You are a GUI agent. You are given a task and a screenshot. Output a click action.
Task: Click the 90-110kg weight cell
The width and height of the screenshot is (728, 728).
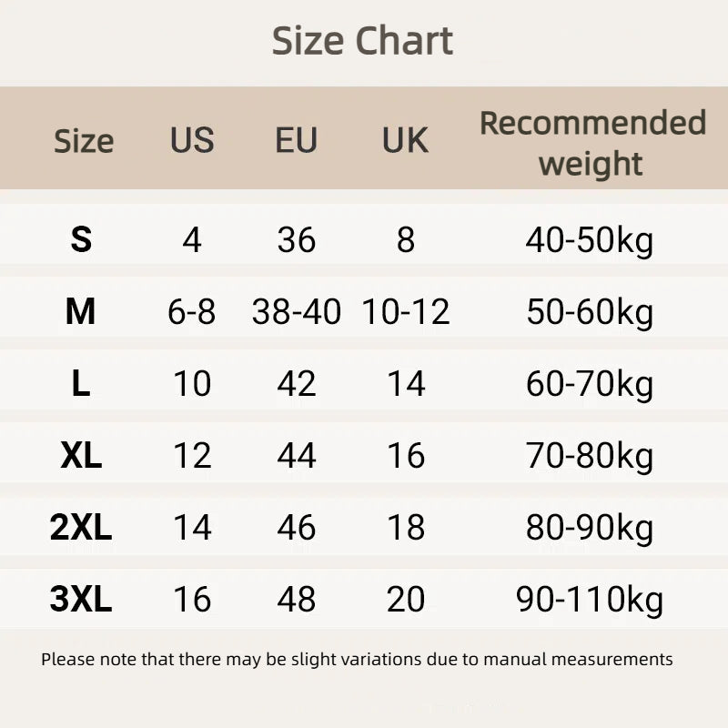(x=590, y=600)
